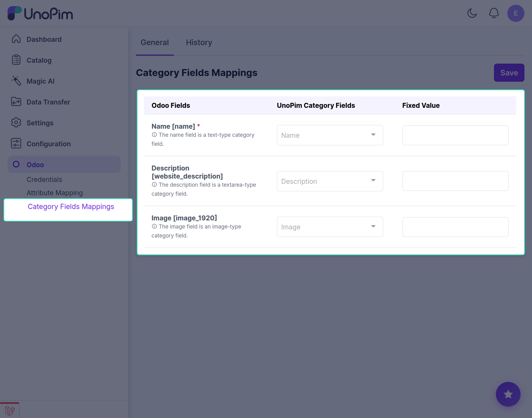Click the "Description [website_description]" label
The width and height of the screenshot is (532, 418).
(187, 172)
